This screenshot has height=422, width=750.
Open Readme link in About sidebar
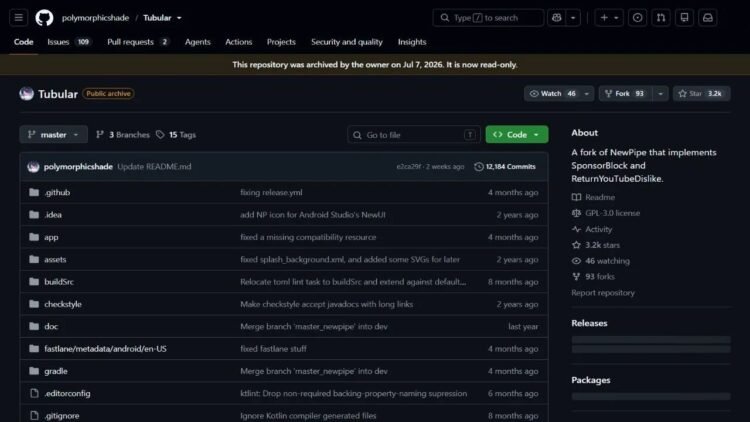593,197
